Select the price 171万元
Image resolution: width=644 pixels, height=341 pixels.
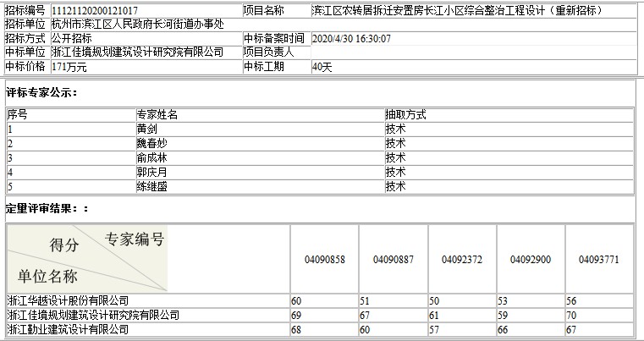(x=69, y=67)
